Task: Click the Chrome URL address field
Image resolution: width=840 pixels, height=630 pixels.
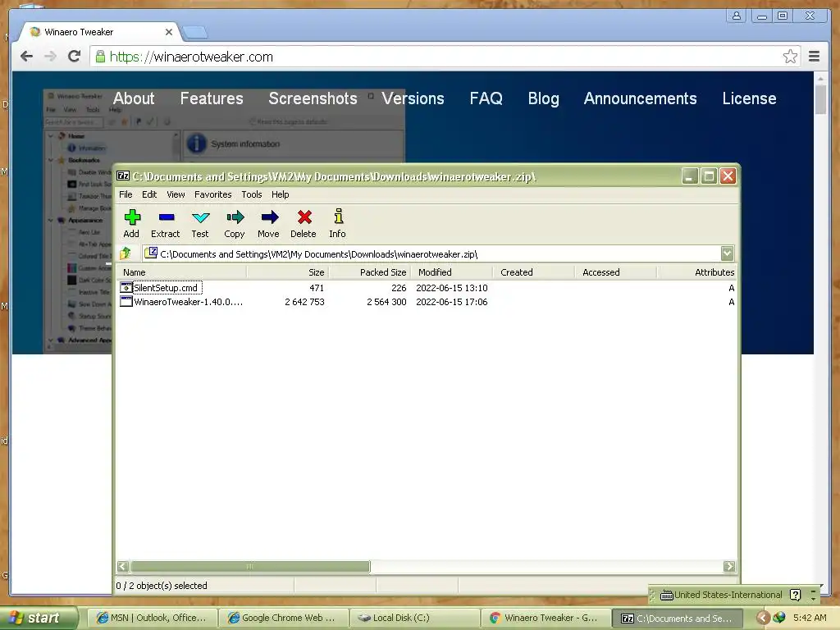Action: [x=445, y=57]
